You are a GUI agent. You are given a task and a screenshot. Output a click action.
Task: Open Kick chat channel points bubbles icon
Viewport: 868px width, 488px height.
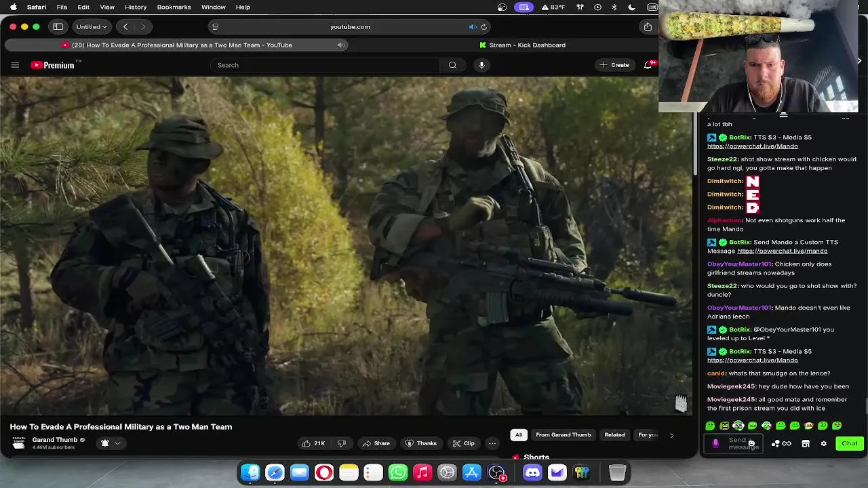click(775, 443)
